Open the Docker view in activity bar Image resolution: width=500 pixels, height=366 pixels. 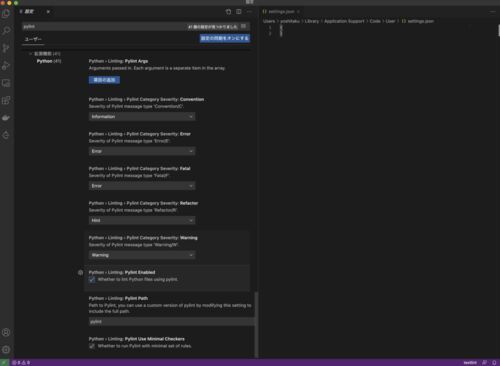pos(6,118)
